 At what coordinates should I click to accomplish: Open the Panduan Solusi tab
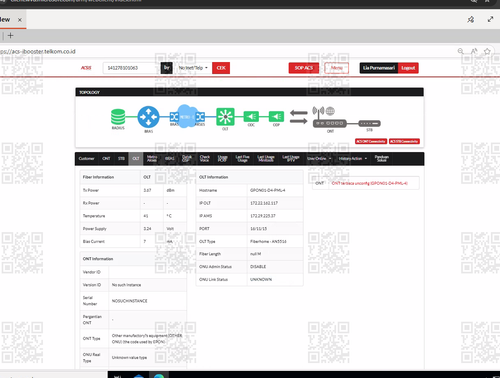[382, 159]
